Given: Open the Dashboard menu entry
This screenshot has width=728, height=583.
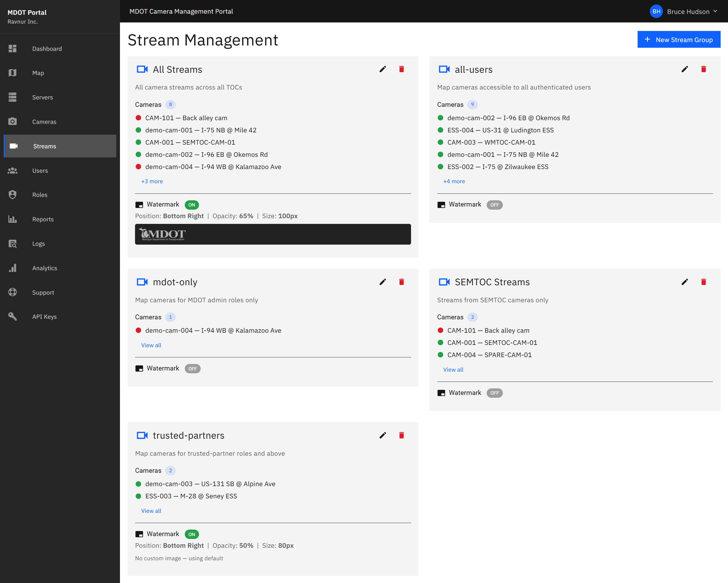Looking at the screenshot, I should point(47,49).
